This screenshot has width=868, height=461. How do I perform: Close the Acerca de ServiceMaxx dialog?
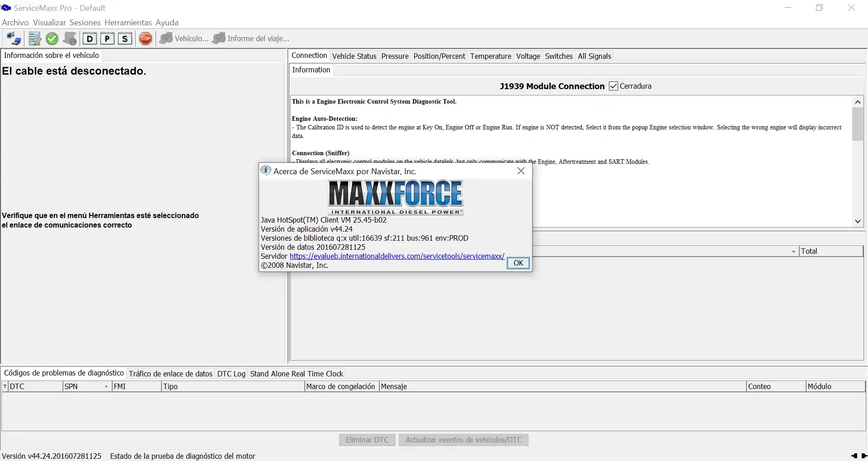521,171
